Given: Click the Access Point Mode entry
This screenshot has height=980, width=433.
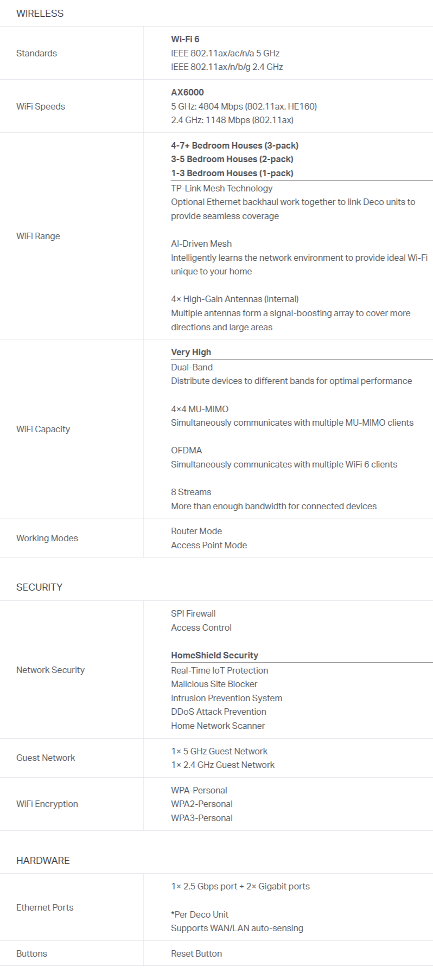Looking at the screenshot, I should (x=209, y=545).
